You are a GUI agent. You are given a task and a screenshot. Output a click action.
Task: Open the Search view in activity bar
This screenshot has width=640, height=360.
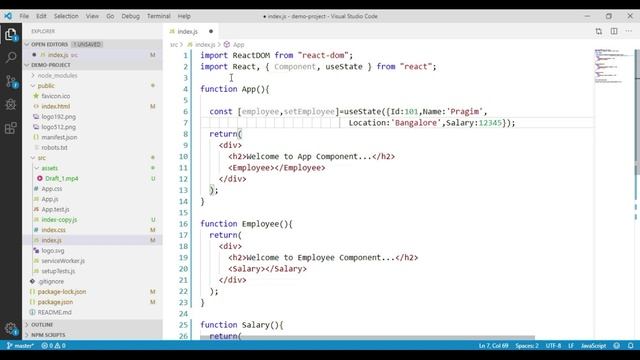tap(11, 57)
